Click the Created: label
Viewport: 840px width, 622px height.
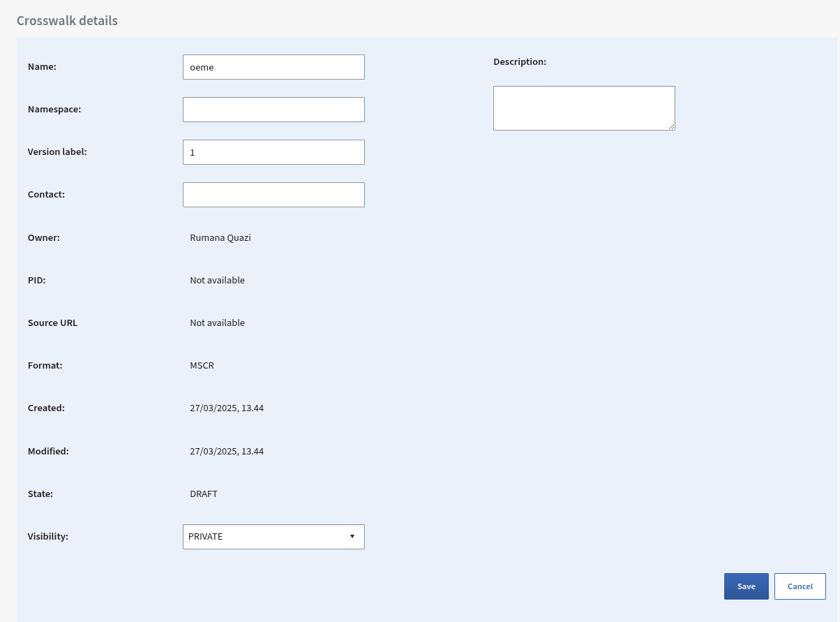coord(46,408)
